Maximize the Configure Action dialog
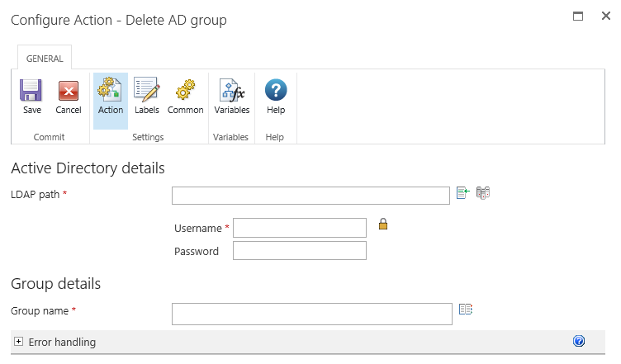Image resolution: width=621 pixels, height=364 pixels. (x=578, y=17)
